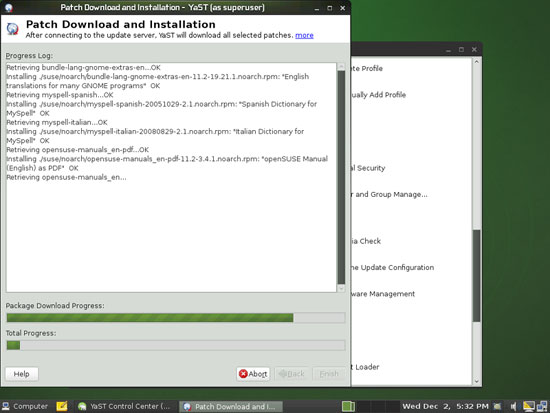Image resolution: width=550 pixels, height=413 pixels.
Task: Open the window menu icon in title bar
Action: pos(8,7)
